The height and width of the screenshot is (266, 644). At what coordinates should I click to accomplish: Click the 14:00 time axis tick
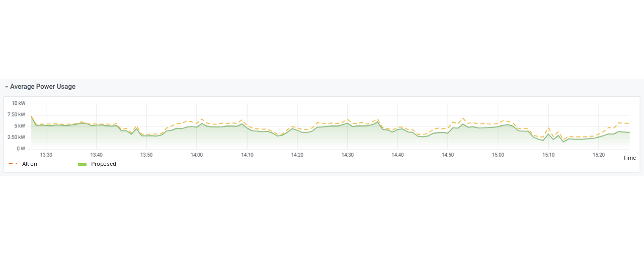[197, 155]
